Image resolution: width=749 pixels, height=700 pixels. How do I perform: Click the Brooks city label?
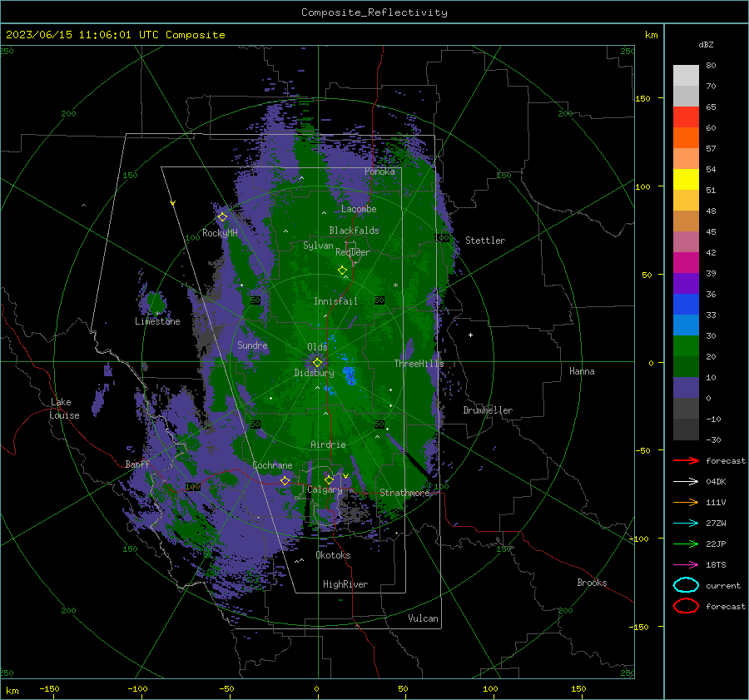tap(592, 583)
